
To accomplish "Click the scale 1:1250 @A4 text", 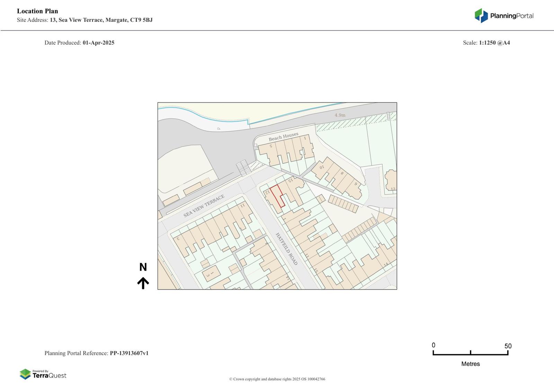I will (494, 43).
